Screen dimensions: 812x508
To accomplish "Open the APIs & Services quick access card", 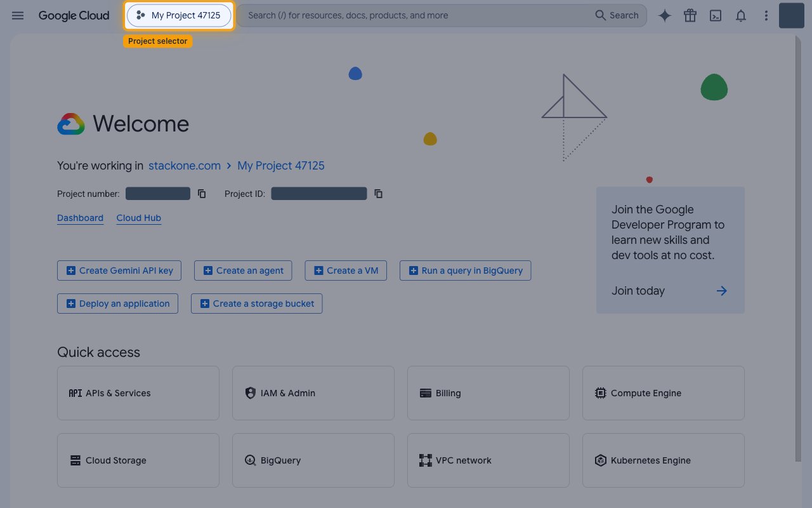I will (x=138, y=393).
